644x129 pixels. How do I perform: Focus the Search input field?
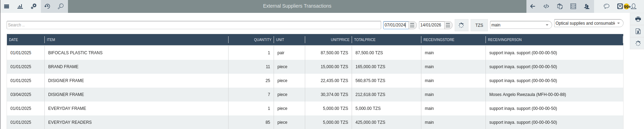tap(194, 25)
